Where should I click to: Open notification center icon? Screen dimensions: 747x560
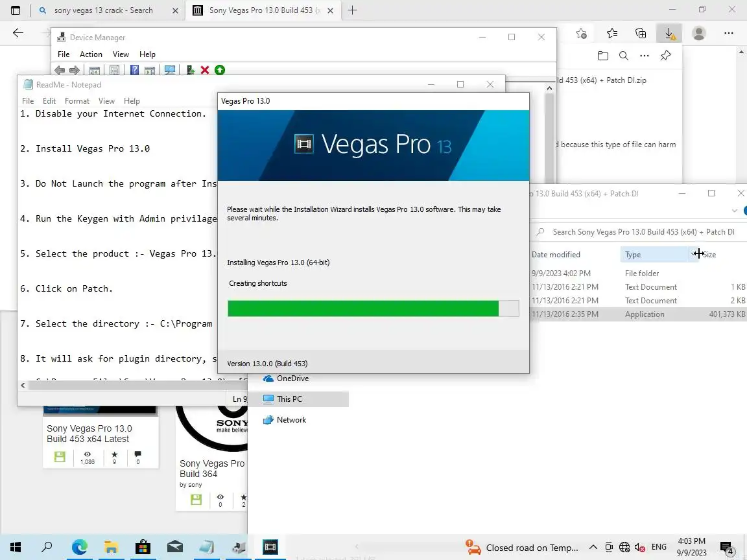(726, 548)
